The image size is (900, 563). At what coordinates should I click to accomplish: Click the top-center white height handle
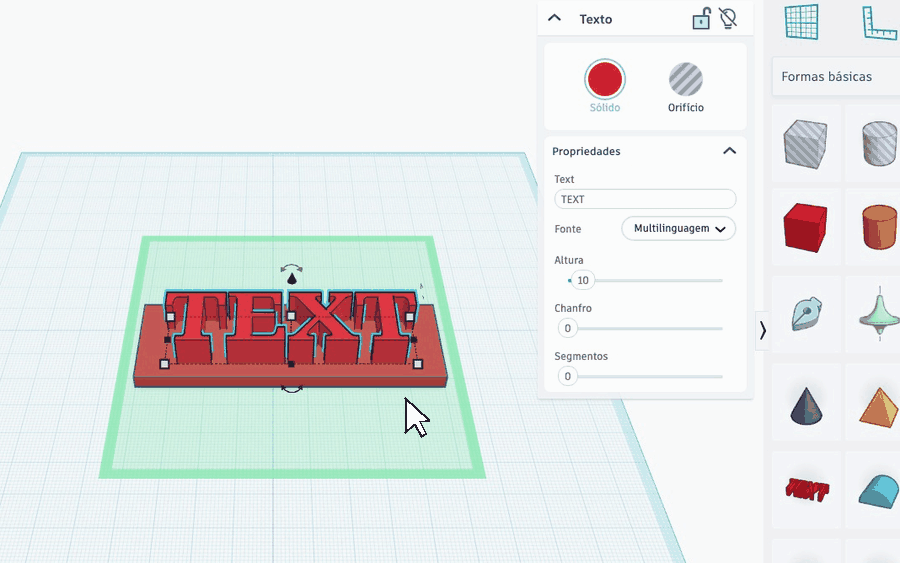(x=291, y=316)
